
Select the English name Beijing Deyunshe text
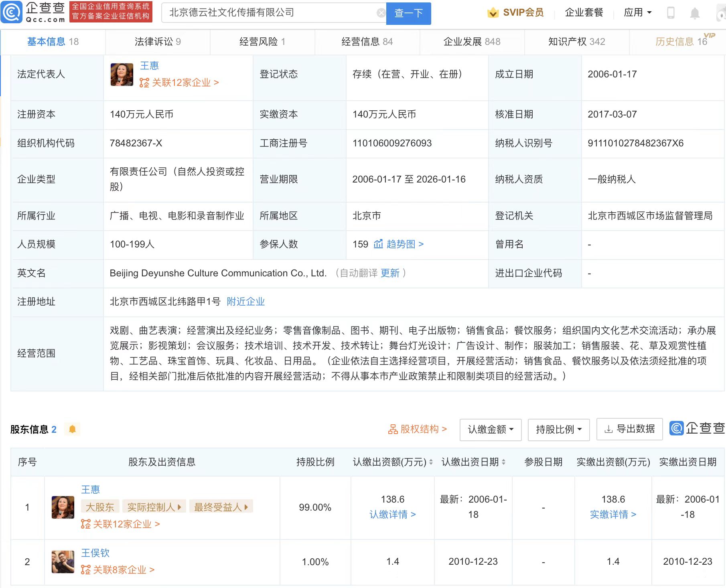pos(218,273)
